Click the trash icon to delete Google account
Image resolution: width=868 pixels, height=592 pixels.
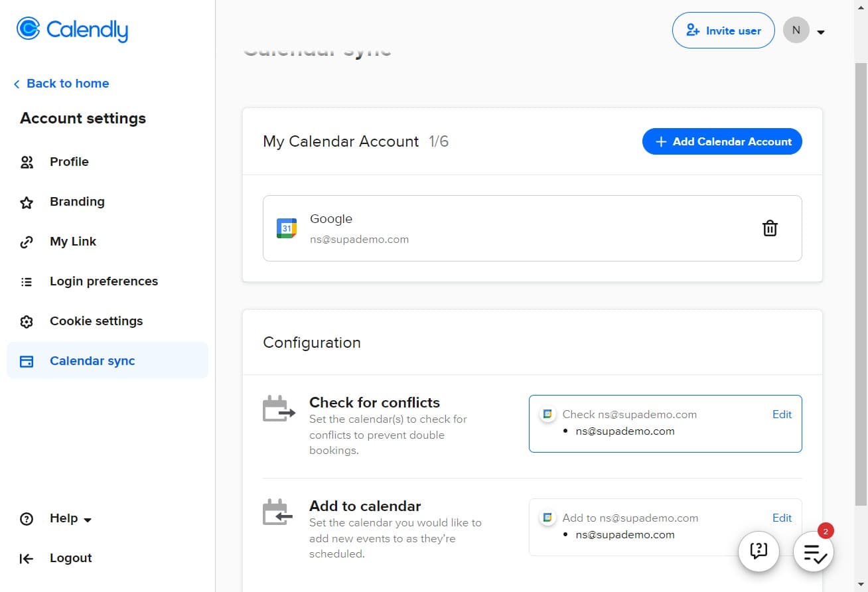point(770,228)
